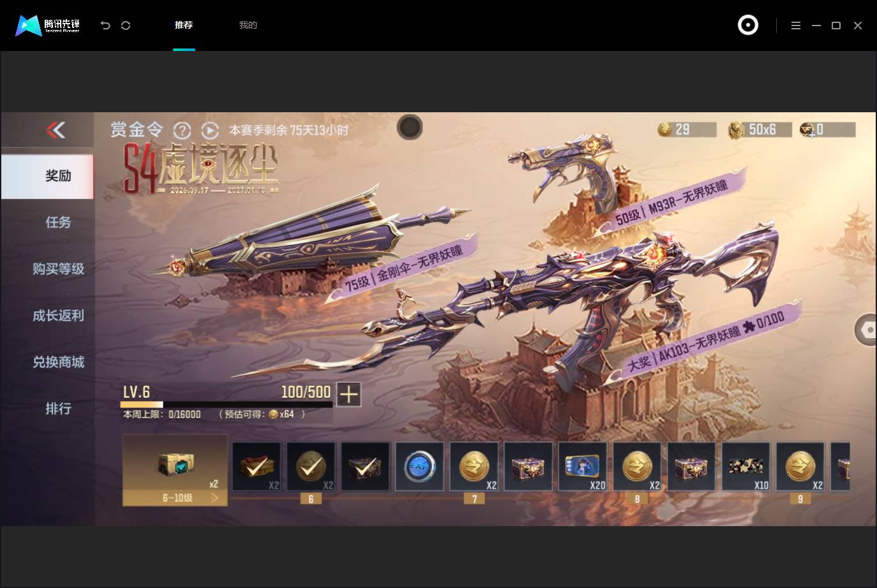The height and width of the screenshot is (588, 877).
Task: Select the 奖励 sidebar tab
Action: point(47,176)
